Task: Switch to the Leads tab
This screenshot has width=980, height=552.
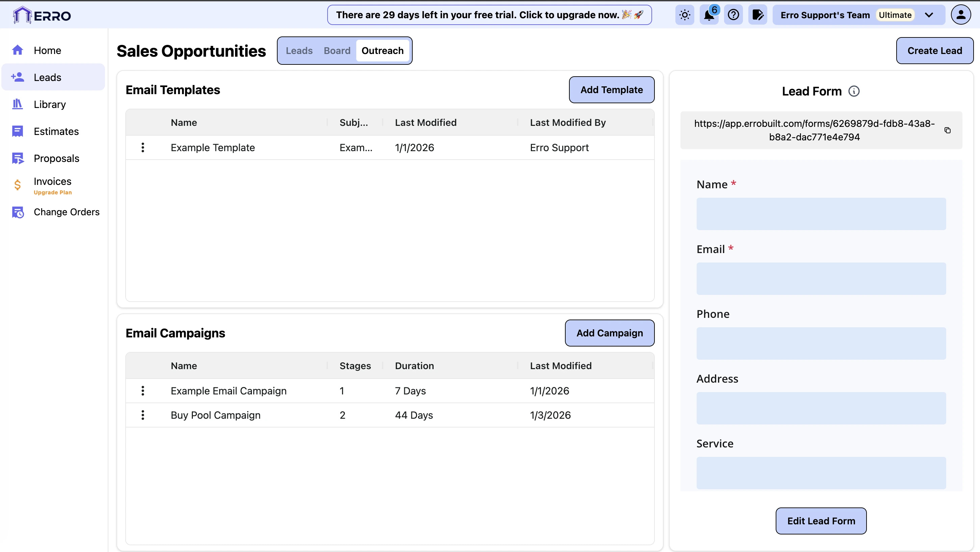Action: coord(299,51)
